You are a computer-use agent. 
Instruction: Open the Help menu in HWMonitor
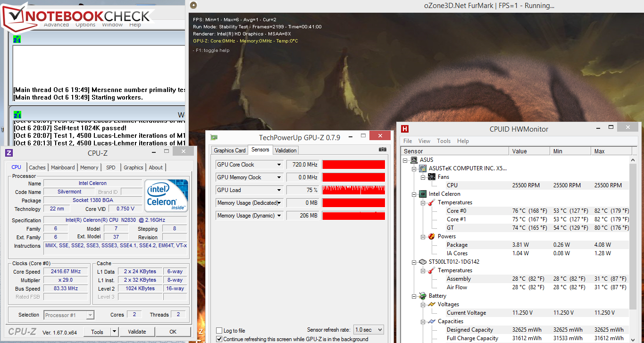(463, 141)
